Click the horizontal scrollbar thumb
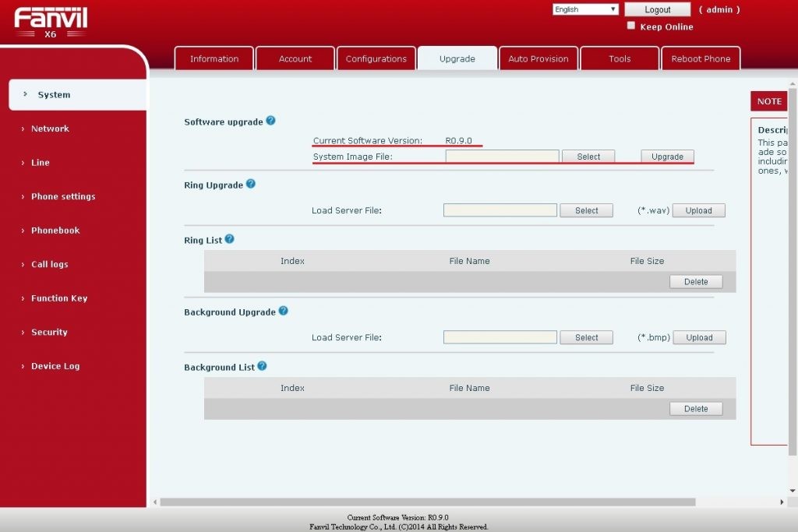The width and height of the screenshot is (798, 532). pyautogui.click(x=428, y=502)
